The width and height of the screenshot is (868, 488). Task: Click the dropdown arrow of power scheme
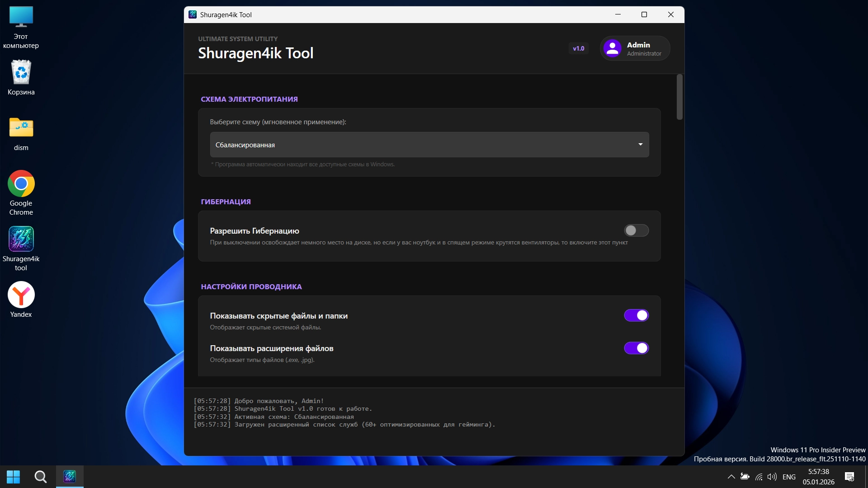pos(640,145)
